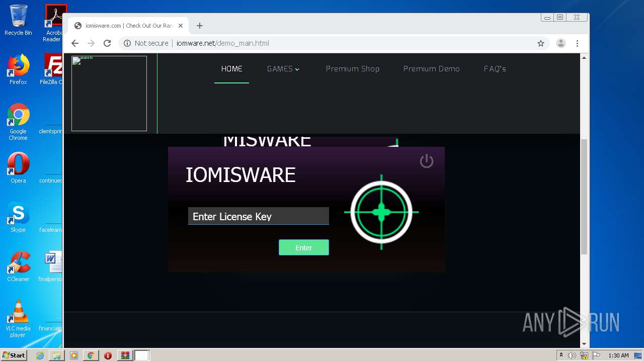Open the Action Center flag tray icon

596,355
